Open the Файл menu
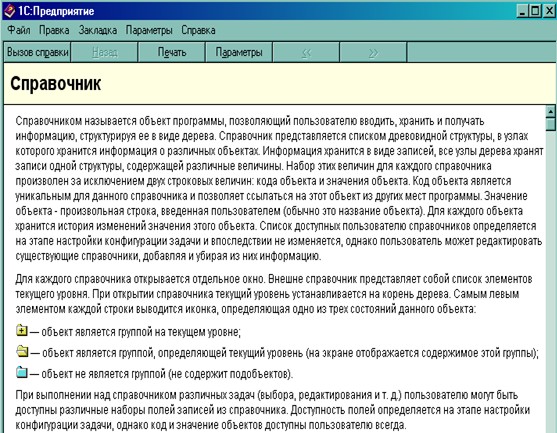This screenshot has width=557, height=433. 19,30
